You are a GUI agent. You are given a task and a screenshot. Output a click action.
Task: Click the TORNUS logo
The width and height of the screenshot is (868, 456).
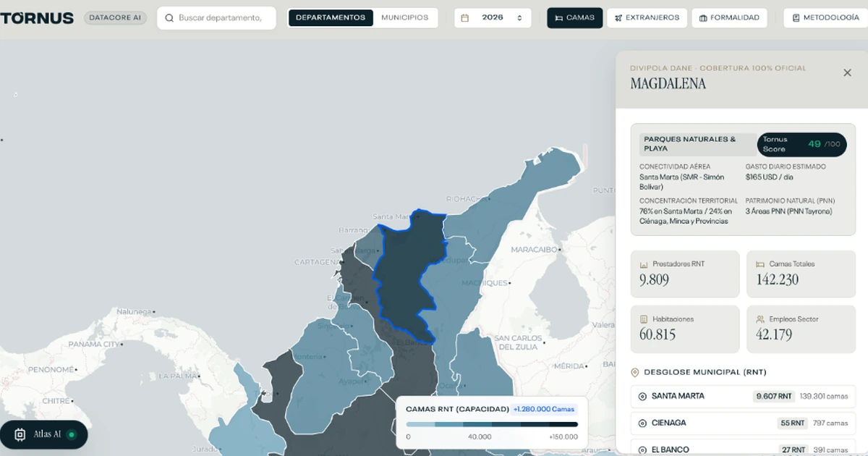(37, 18)
